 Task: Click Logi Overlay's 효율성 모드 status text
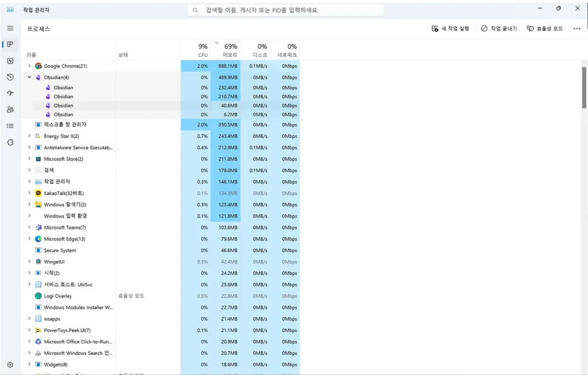click(131, 296)
